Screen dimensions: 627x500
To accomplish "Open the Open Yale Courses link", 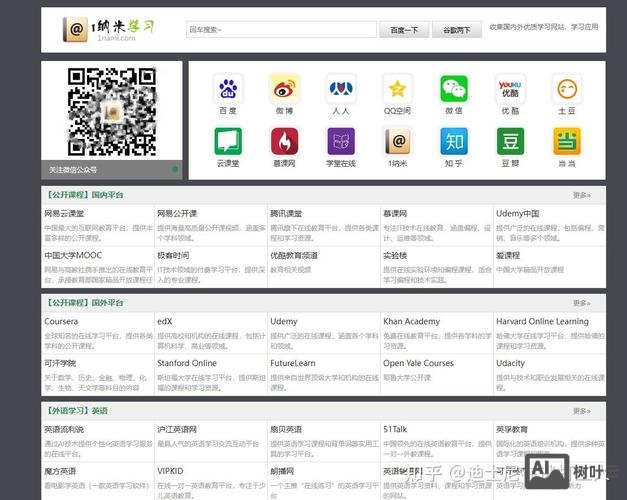I will tap(418, 363).
